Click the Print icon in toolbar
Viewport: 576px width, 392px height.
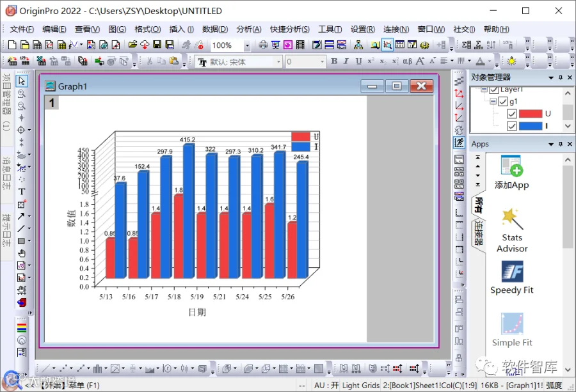coord(263,45)
